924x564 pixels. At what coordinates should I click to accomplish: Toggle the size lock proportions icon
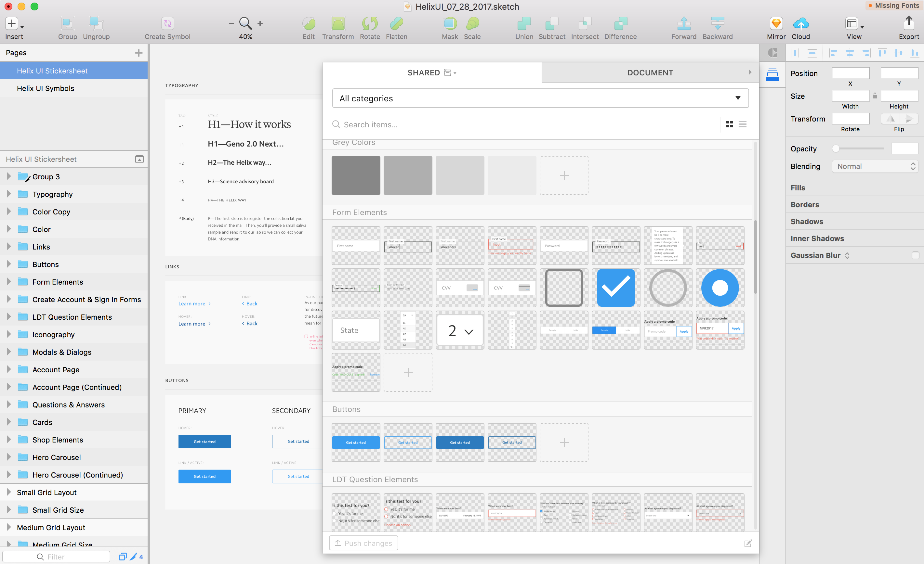[x=875, y=96]
